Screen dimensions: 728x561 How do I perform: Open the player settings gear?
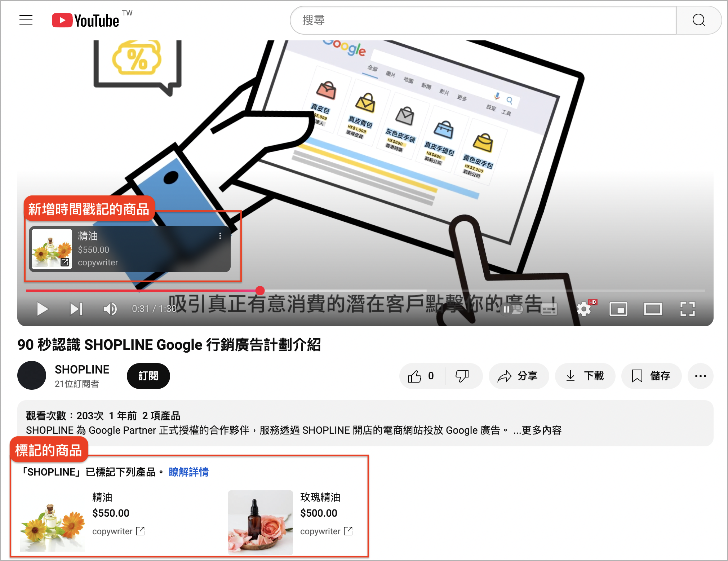coord(584,309)
